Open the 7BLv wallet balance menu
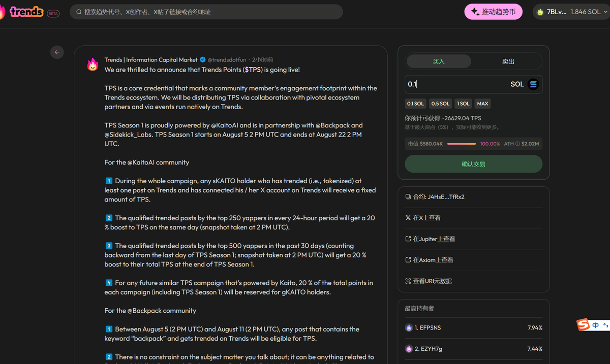 (x=571, y=12)
